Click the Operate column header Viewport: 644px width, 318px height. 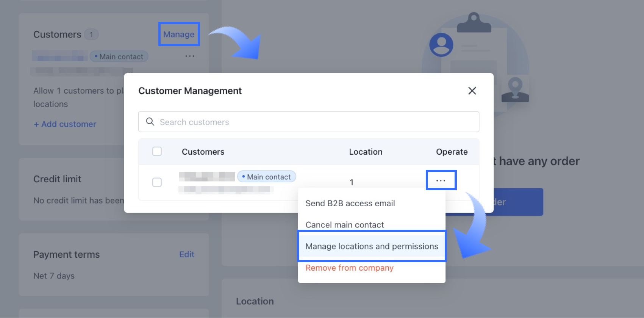pyautogui.click(x=452, y=152)
